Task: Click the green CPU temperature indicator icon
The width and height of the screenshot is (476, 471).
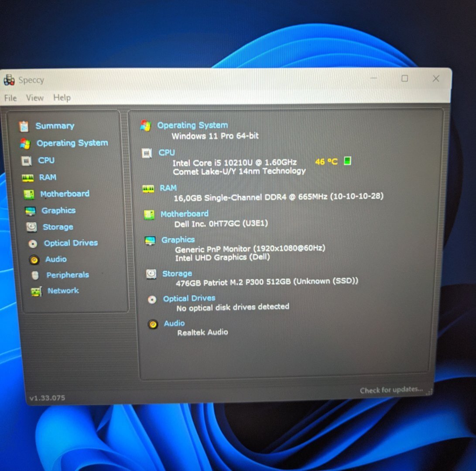Action: [347, 160]
